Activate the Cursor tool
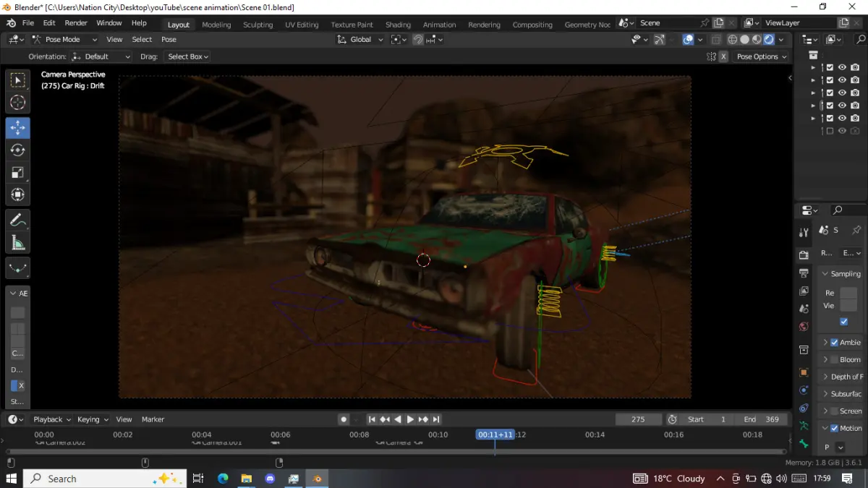The image size is (868, 488). coord(18,103)
